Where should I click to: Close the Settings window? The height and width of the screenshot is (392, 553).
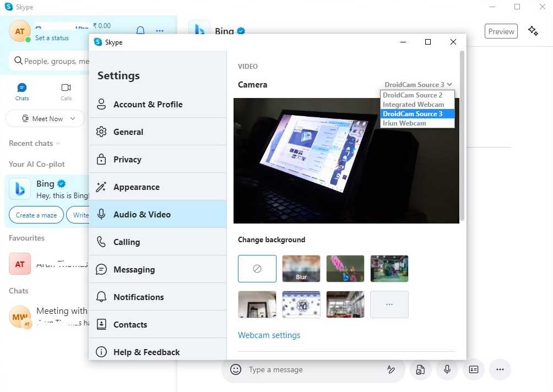pyautogui.click(x=453, y=42)
